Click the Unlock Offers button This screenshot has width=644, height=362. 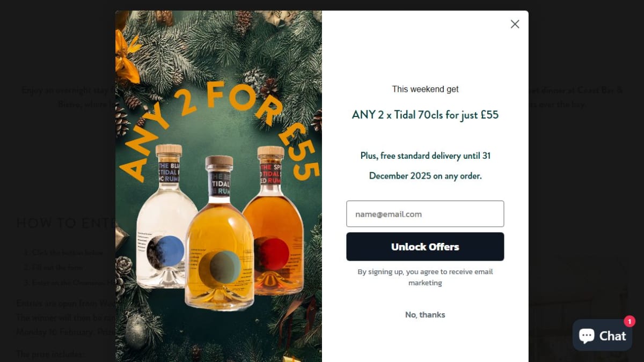(425, 247)
